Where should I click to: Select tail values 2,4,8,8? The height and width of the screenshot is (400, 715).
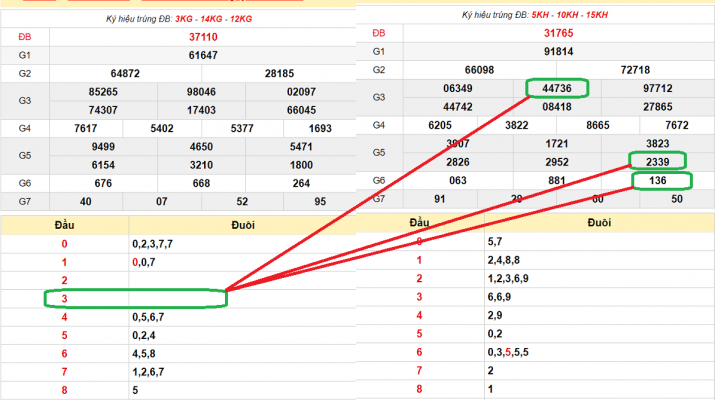503,260
